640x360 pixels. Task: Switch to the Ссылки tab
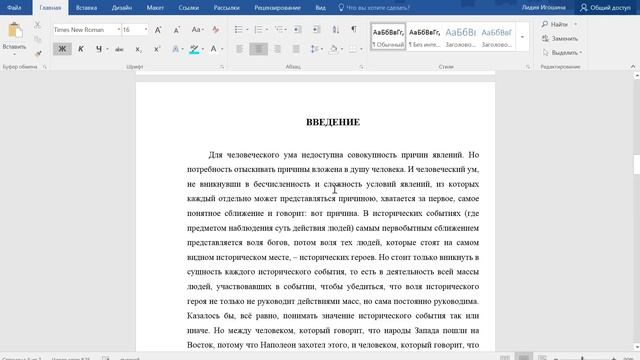click(x=189, y=7)
